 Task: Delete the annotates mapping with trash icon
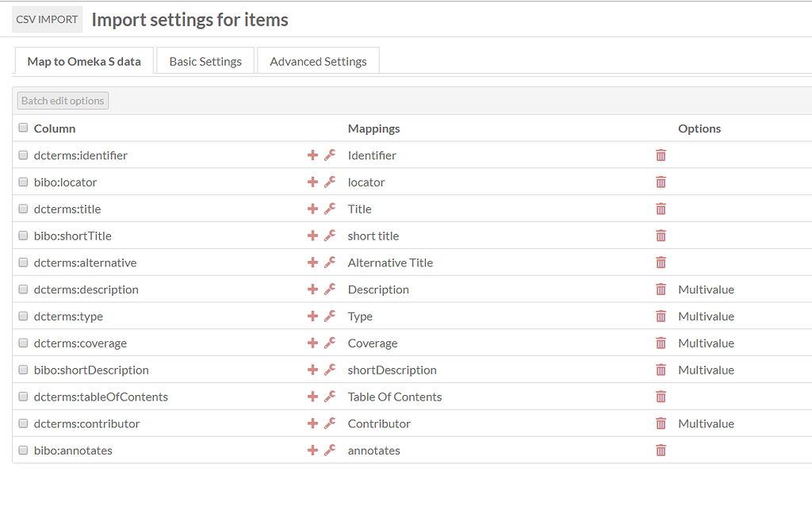661,450
